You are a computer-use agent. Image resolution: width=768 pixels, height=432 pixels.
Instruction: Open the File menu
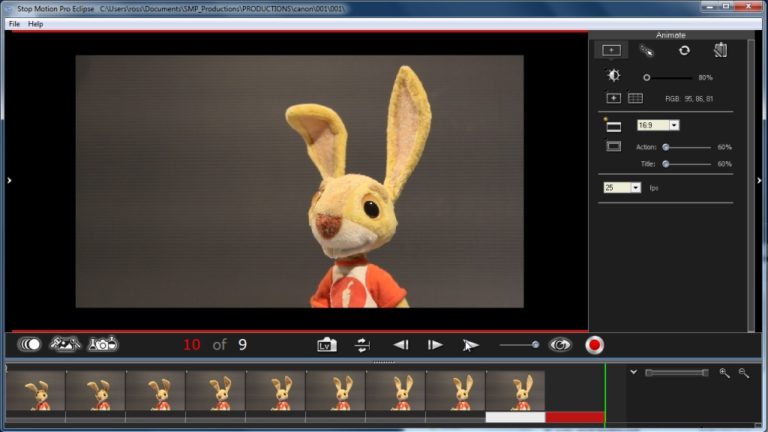(x=14, y=24)
